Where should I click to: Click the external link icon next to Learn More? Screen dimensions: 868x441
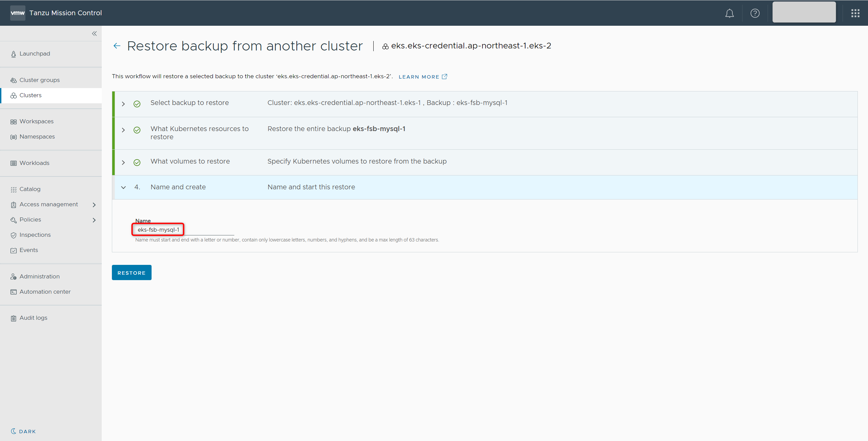click(445, 77)
